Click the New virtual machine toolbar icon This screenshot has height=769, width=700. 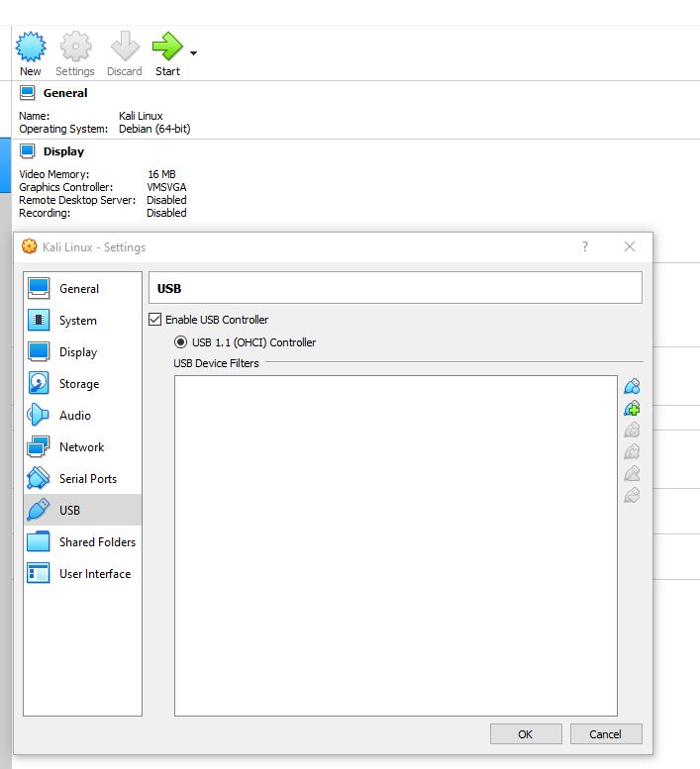31,54
